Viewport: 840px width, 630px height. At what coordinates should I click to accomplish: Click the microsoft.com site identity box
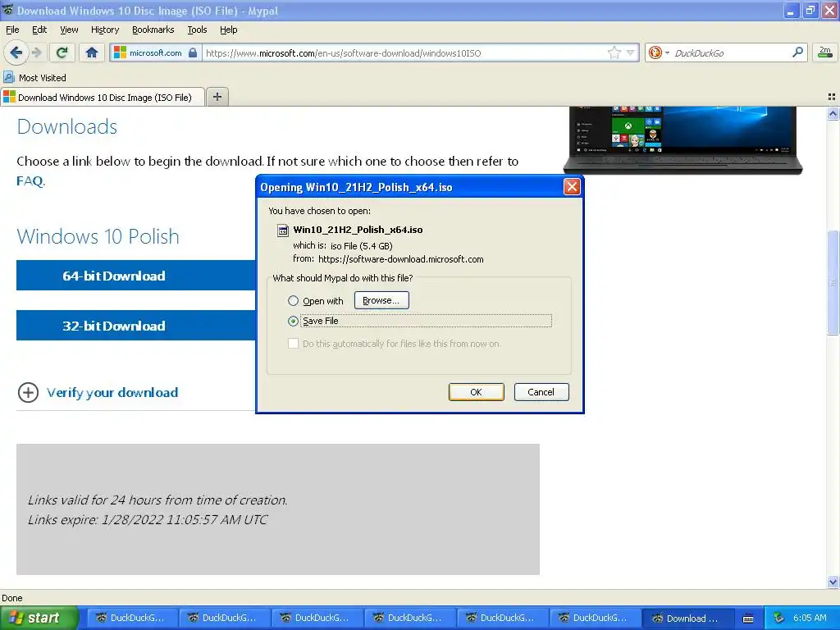pyautogui.click(x=156, y=52)
